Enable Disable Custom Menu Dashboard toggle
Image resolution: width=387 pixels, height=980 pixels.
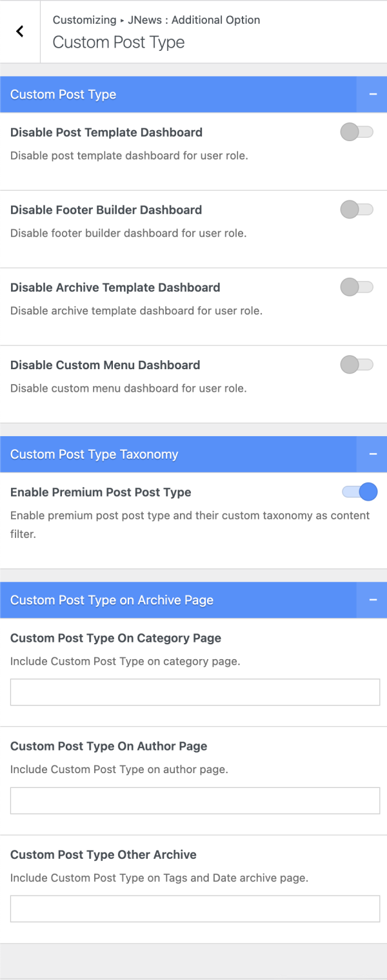click(x=357, y=365)
